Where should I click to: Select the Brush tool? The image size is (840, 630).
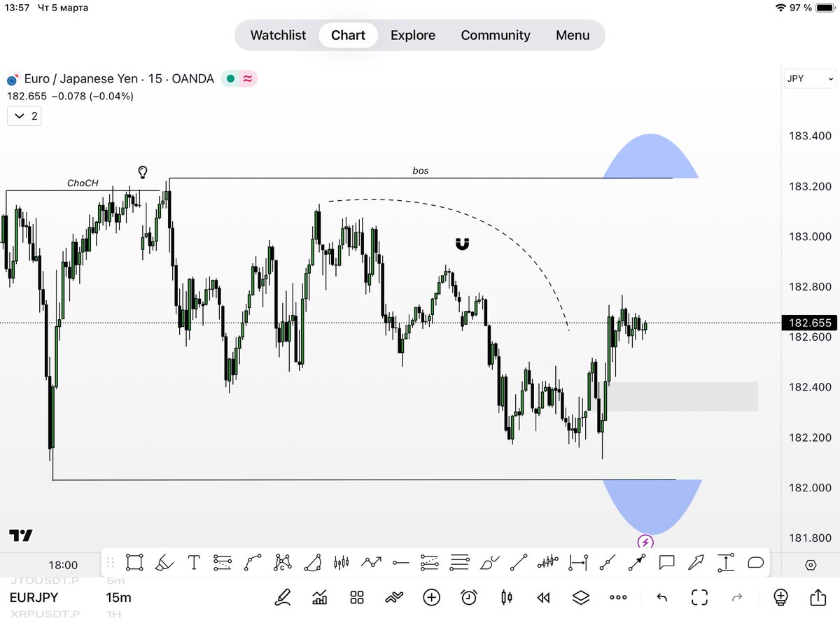click(489, 562)
